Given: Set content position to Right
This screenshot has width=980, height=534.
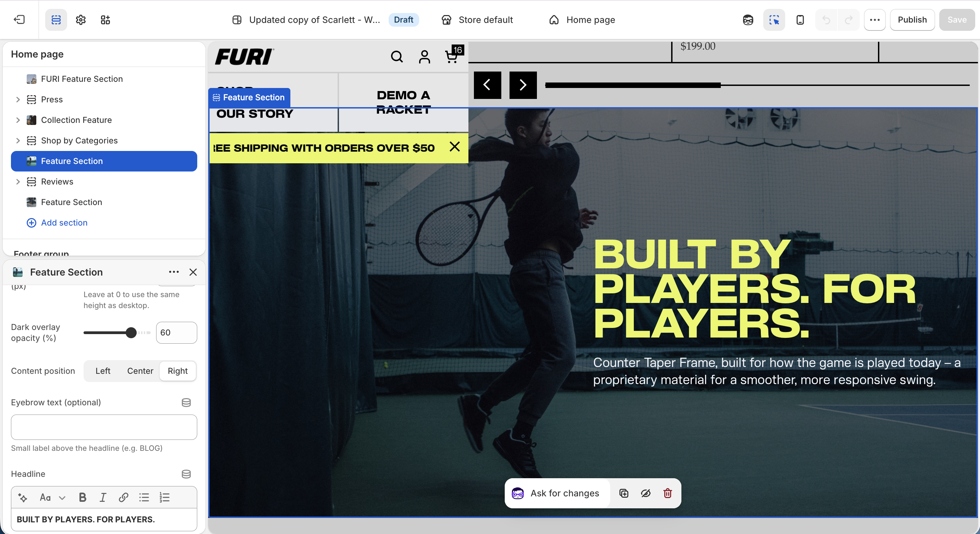Looking at the screenshot, I should [177, 371].
